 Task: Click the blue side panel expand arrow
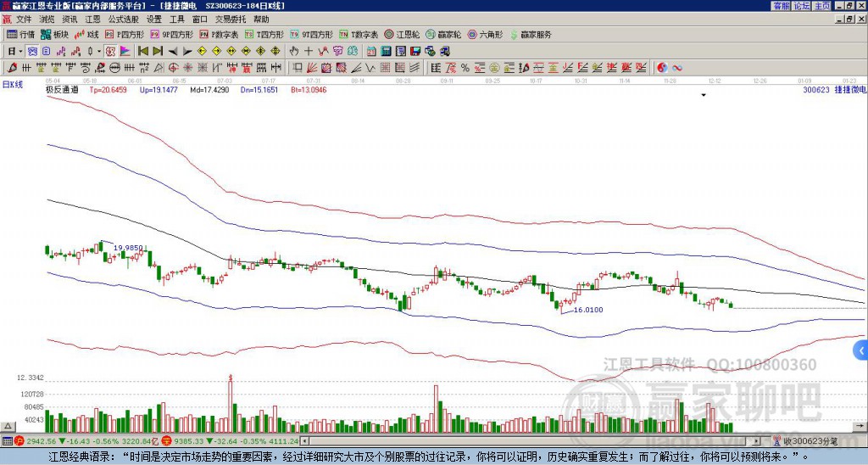tap(861, 350)
